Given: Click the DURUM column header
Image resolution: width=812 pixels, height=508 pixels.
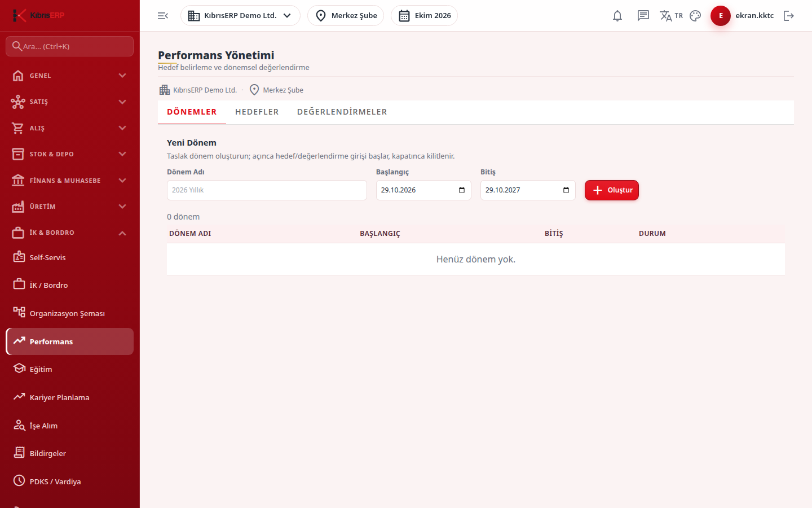Looking at the screenshot, I should 652,234.
